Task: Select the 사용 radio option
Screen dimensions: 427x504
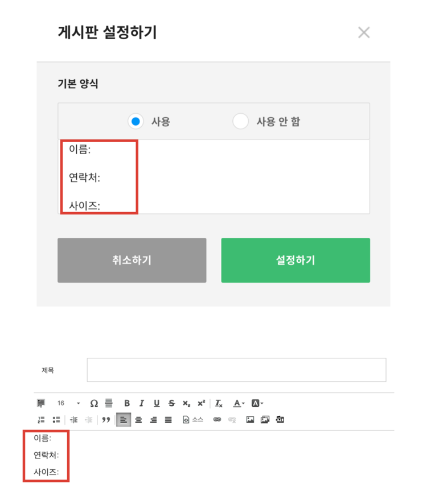Action: [x=136, y=122]
